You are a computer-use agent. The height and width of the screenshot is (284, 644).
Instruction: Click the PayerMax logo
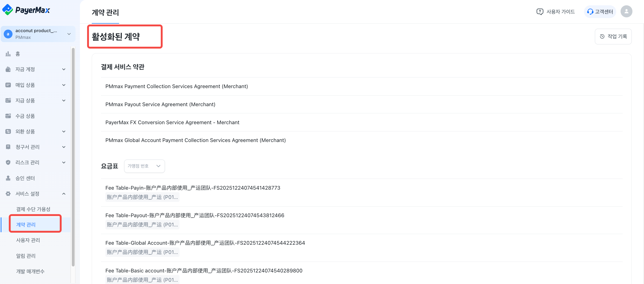point(26,10)
